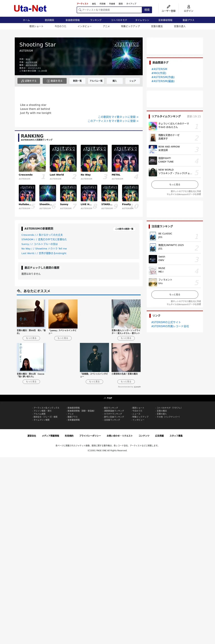The width and height of the screenshot is (215, 644).
Task: Open the Crescendo ranking thumbnail
Action: 32,158
